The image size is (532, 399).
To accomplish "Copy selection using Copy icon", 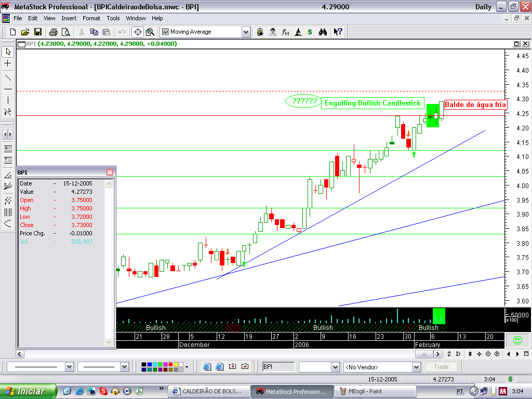I will tap(94, 32).
